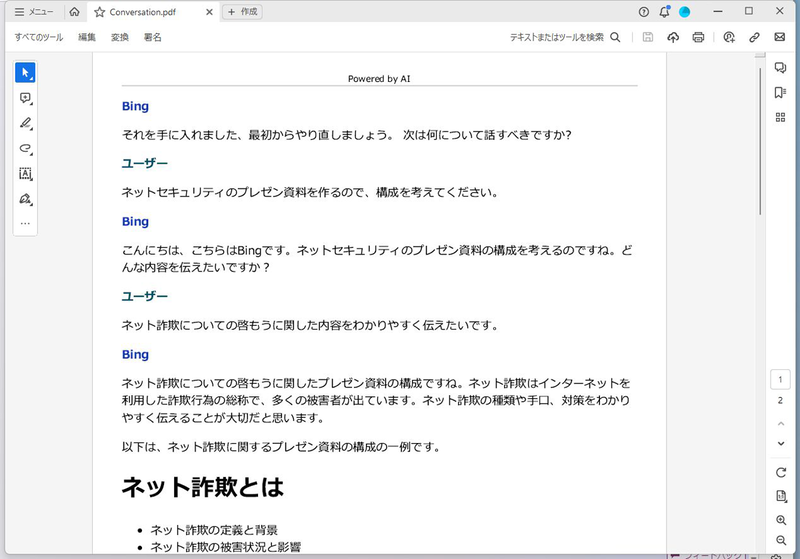Select the highlighter pen tool
800x559 pixels.
25,123
